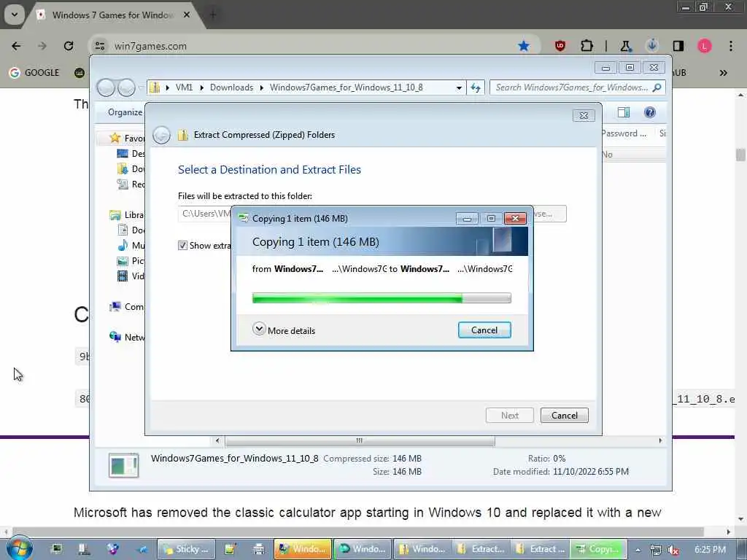Viewport: 747px width, 560px height.
Task: Toggle the Explorer preview pane icon
Action: 624,112
